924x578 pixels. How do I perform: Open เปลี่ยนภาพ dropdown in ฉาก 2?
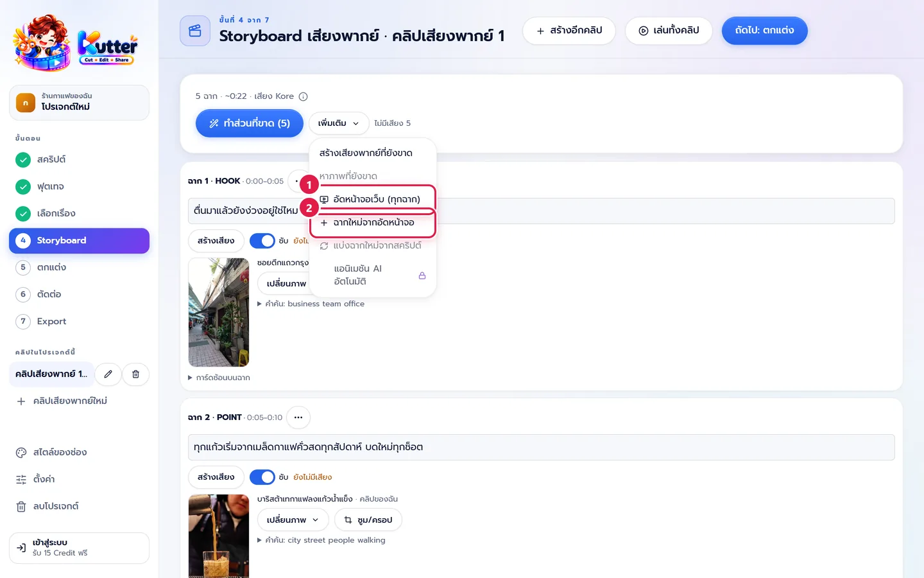[293, 520]
